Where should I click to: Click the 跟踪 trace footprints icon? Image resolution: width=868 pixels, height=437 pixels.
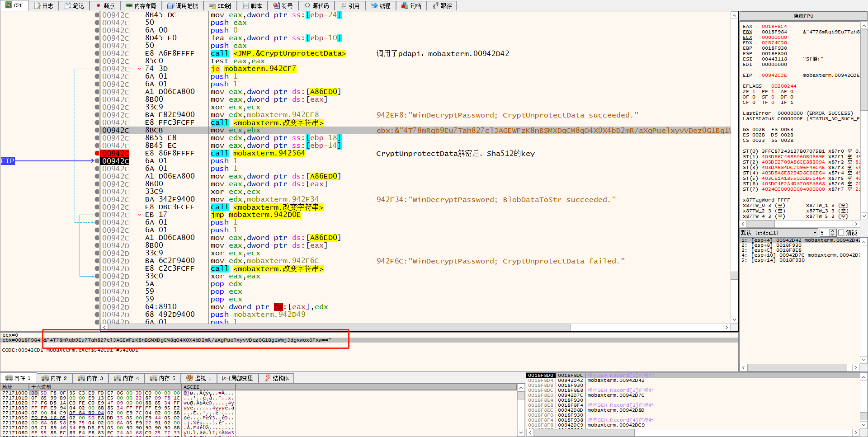(436, 6)
